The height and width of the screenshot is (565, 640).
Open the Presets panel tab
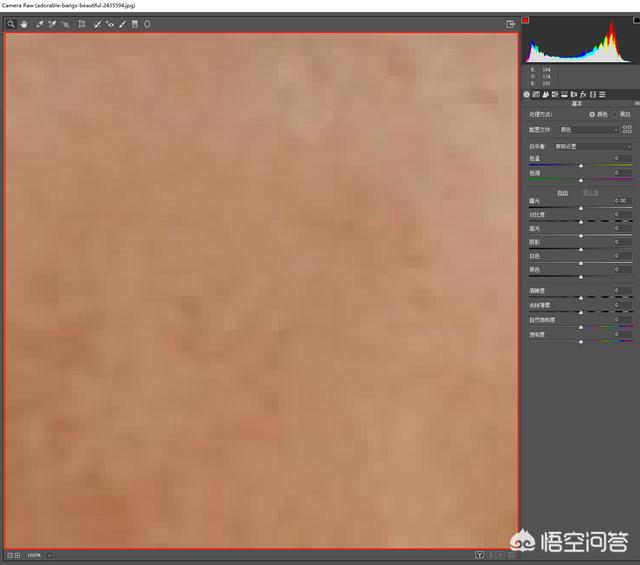602,95
